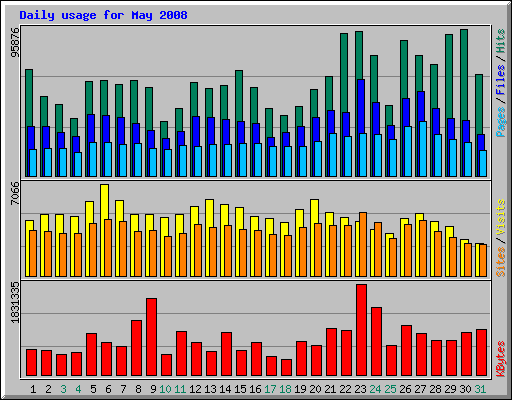Click day label 20 on x-axis
This screenshot has width=512, height=400.
click(315, 389)
